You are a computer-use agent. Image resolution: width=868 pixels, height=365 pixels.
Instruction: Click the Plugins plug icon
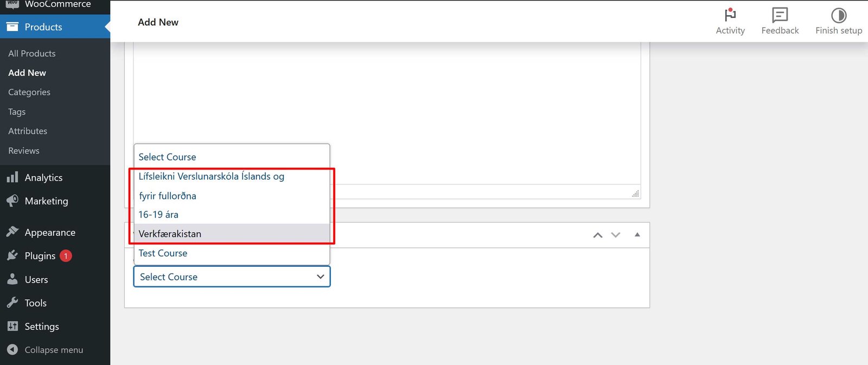click(12, 255)
